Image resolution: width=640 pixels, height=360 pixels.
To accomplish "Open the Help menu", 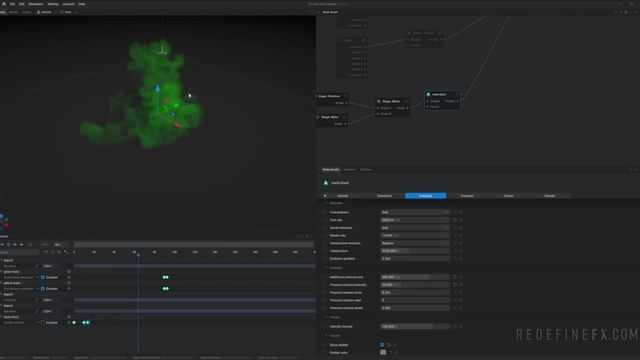I will pos(82,4).
